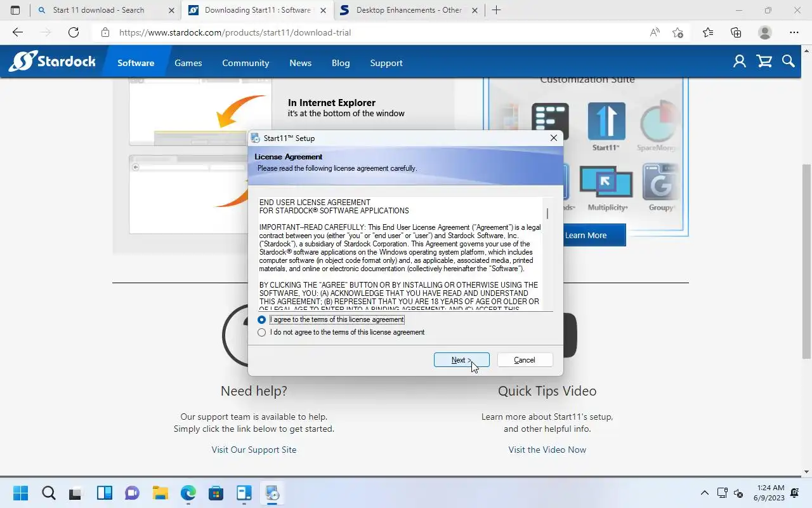Open the Blog menu item

[341, 63]
